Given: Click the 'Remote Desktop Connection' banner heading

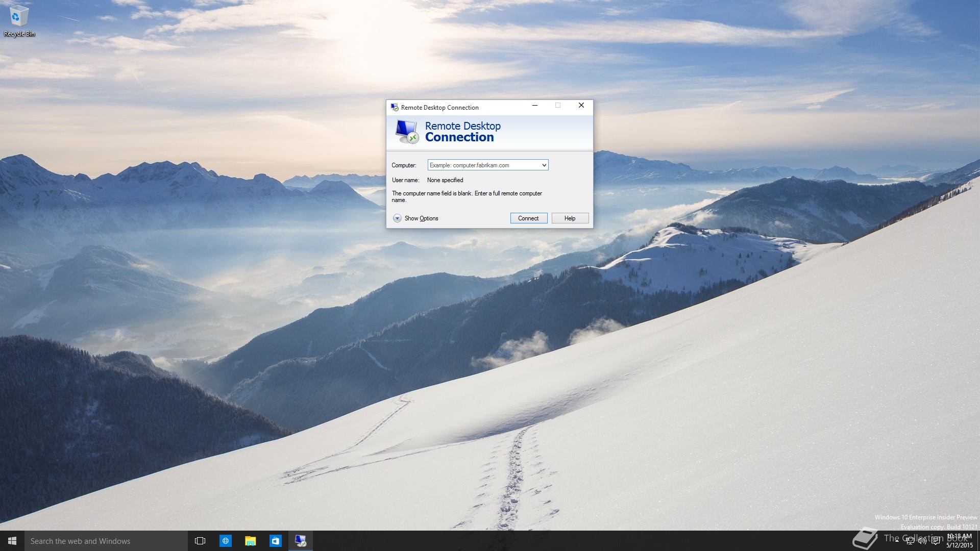Looking at the screenshot, I should tap(462, 132).
